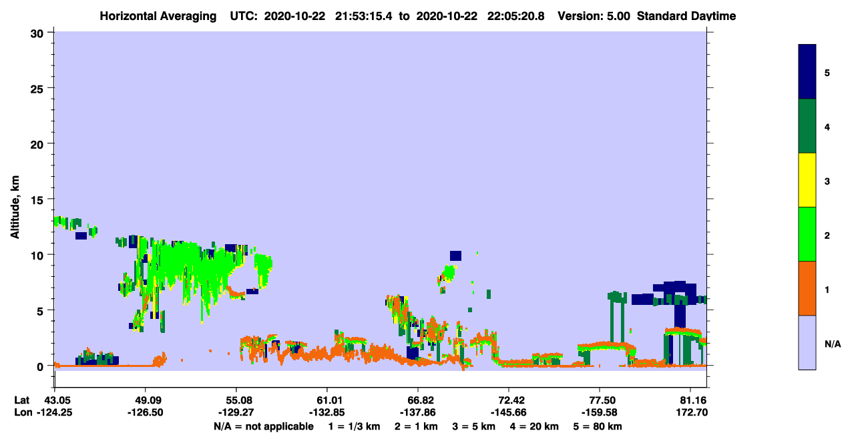Image resolution: width=868 pixels, height=445 pixels.
Task: Click the dark green color bar segment labeled 4
Action: (x=807, y=126)
